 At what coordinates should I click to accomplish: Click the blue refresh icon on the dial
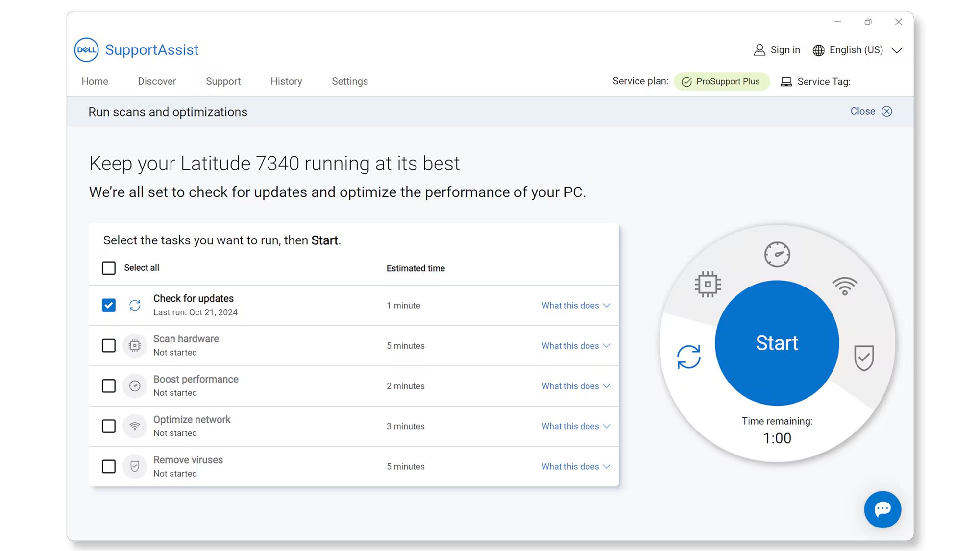(689, 357)
